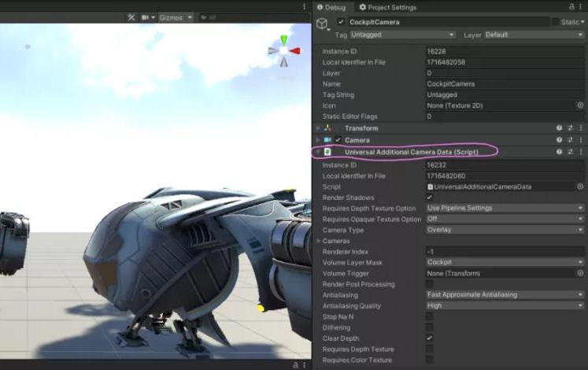Toggle the inspector lock icon

pyautogui.click(x=571, y=7)
